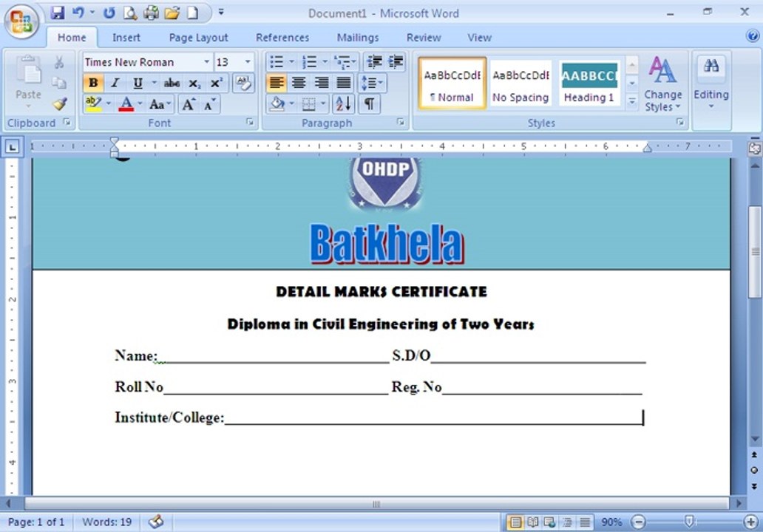Open the Editing group button
763x532 pixels.
point(711,83)
